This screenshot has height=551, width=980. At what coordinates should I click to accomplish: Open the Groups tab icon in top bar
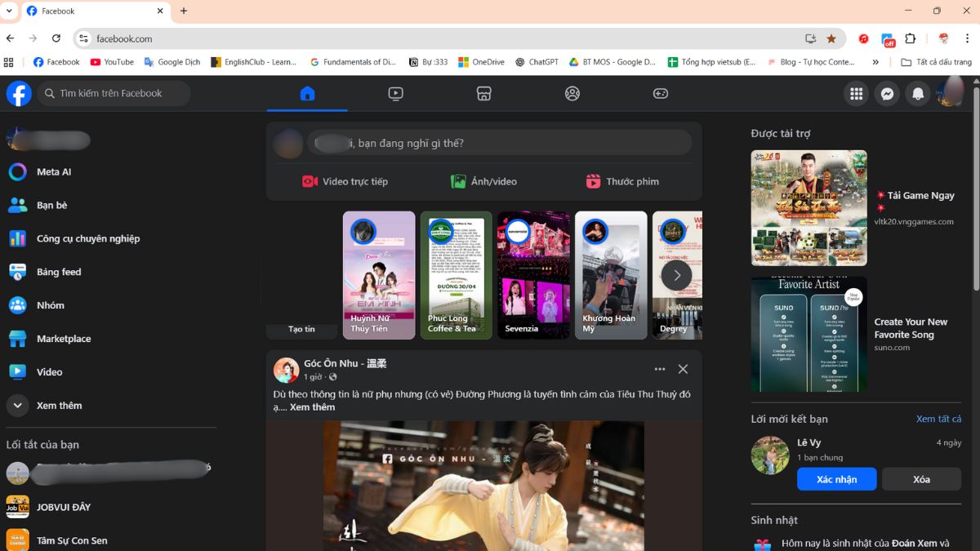[572, 93]
